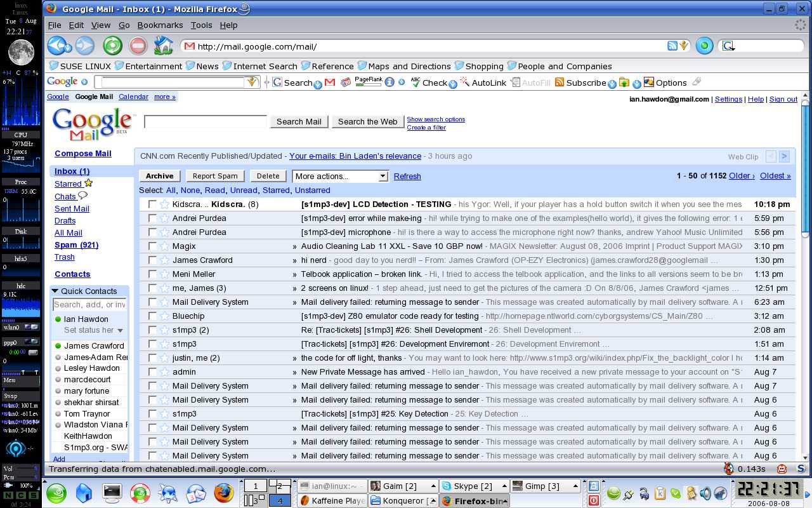Open dropdown arrow beside Subscribe button
812x508 pixels.
[612, 84]
